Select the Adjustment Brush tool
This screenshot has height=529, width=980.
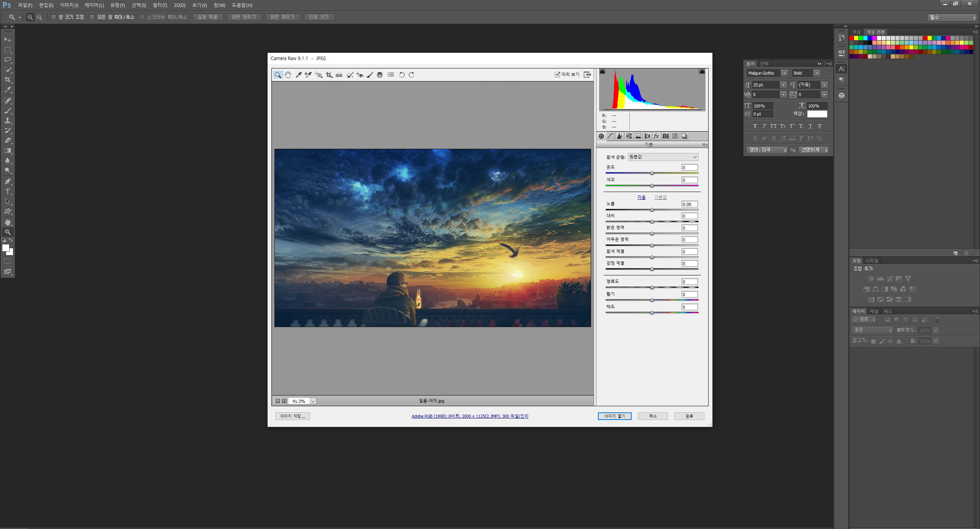370,75
